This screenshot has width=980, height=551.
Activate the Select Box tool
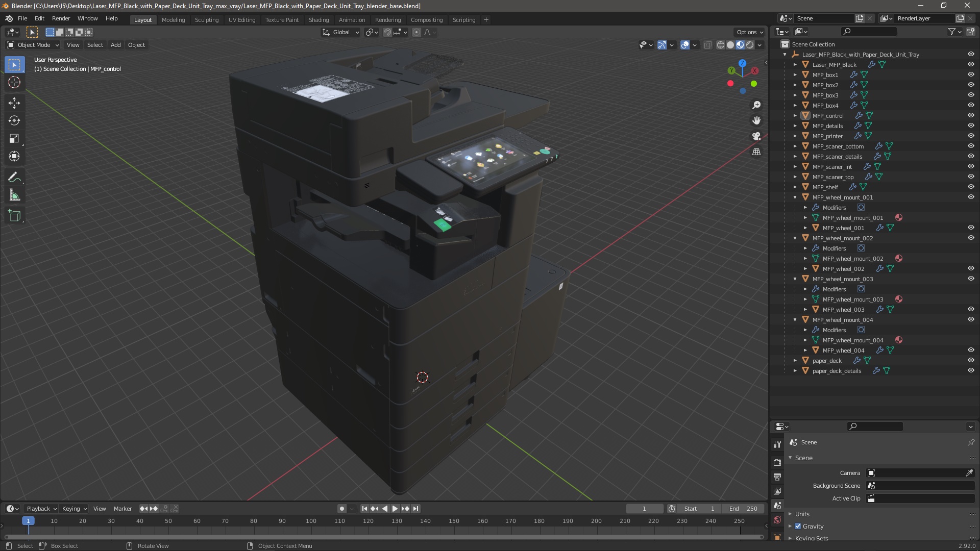[x=14, y=64]
